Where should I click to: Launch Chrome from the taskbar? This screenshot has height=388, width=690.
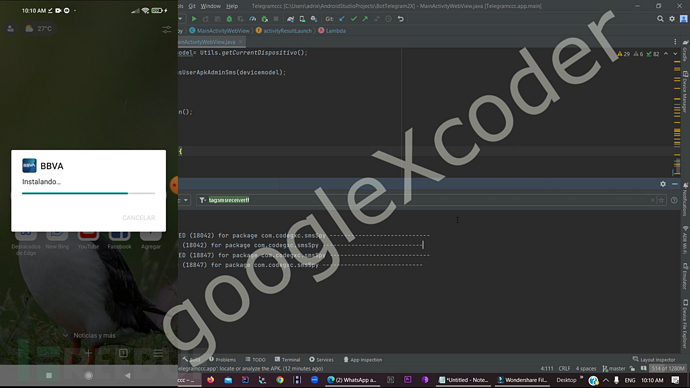(x=280, y=380)
